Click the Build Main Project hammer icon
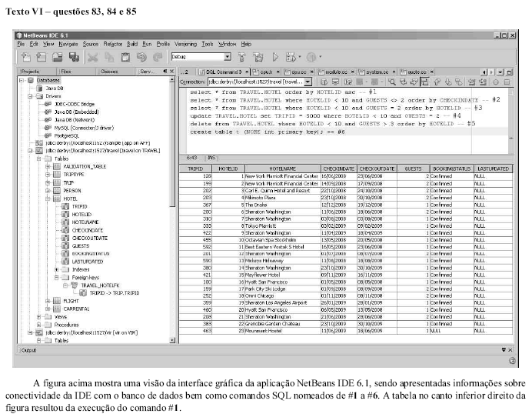This screenshot has height=414, width=532. click(241, 57)
